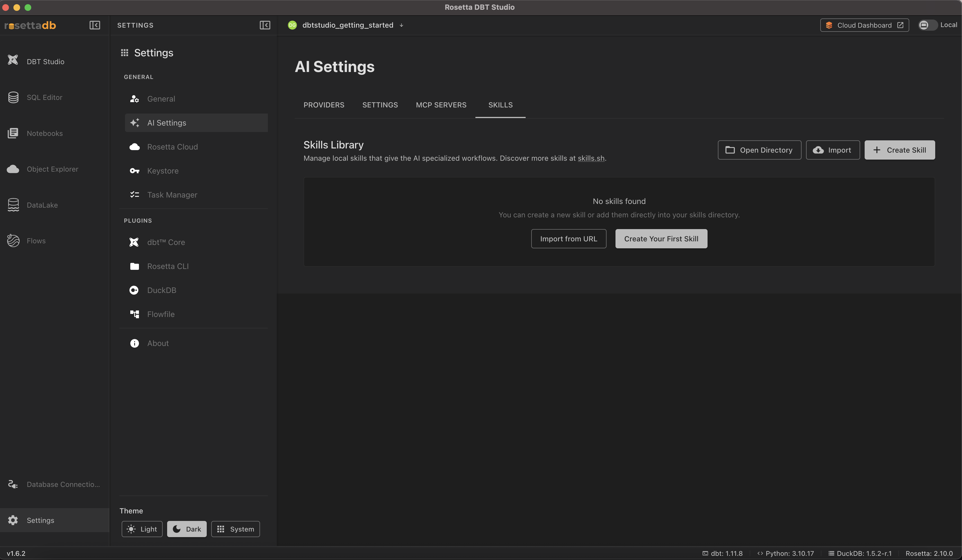The width and height of the screenshot is (962, 560).
Task: Open Task Manager settings entry
Action: (x=196, y=195)
